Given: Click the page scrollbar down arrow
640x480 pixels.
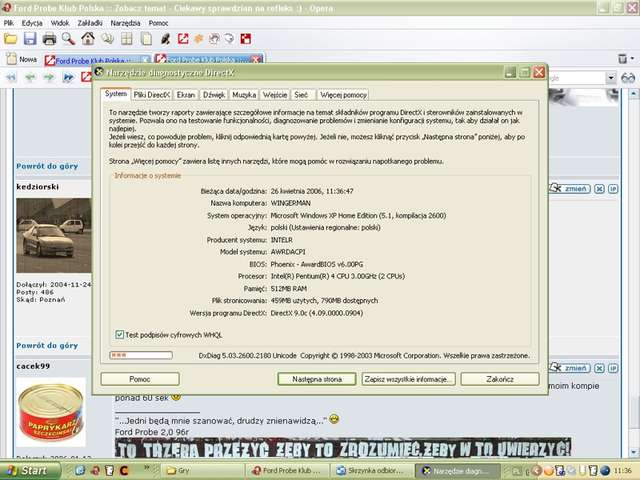Looking at the screenshot, I should click(x=633, y=452).
